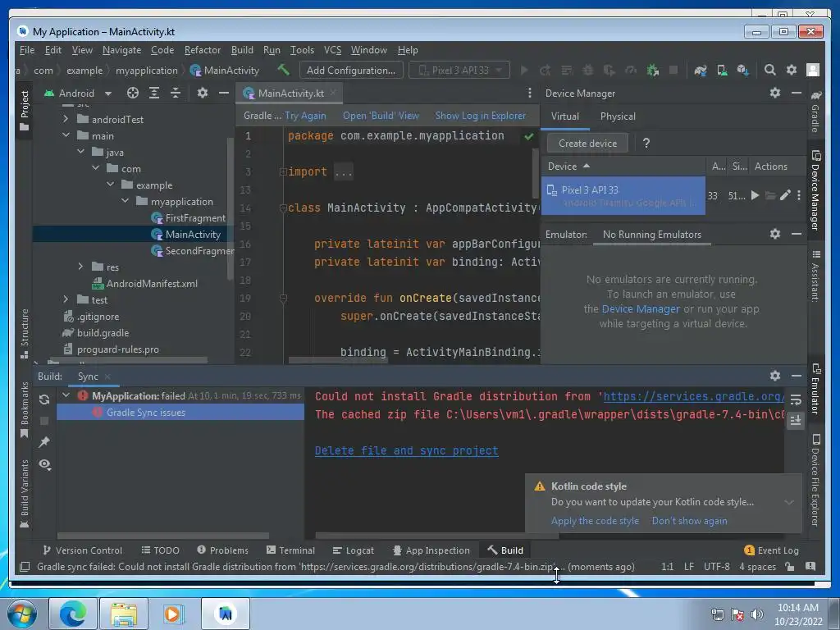The width and height of the screenshot is (840, 630).
Task: Toggle the Build view eye filter icon
Action: (x=45, y=464)
